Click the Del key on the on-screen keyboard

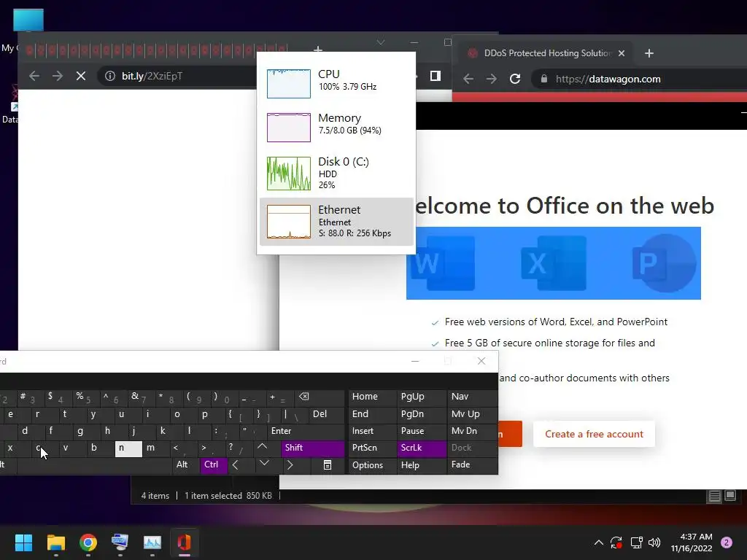pos(326,414)
